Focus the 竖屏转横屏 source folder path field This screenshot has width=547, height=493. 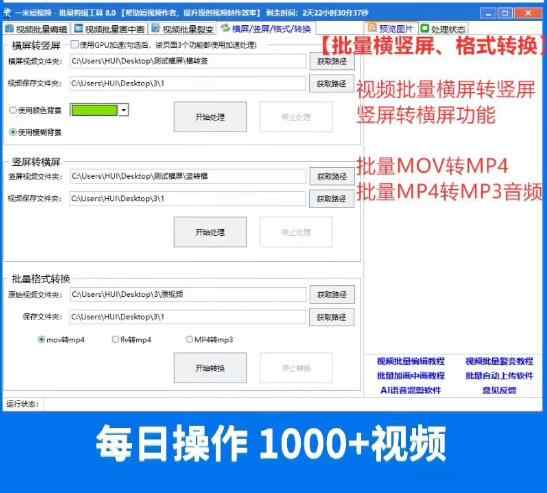(x=188, y=177)
